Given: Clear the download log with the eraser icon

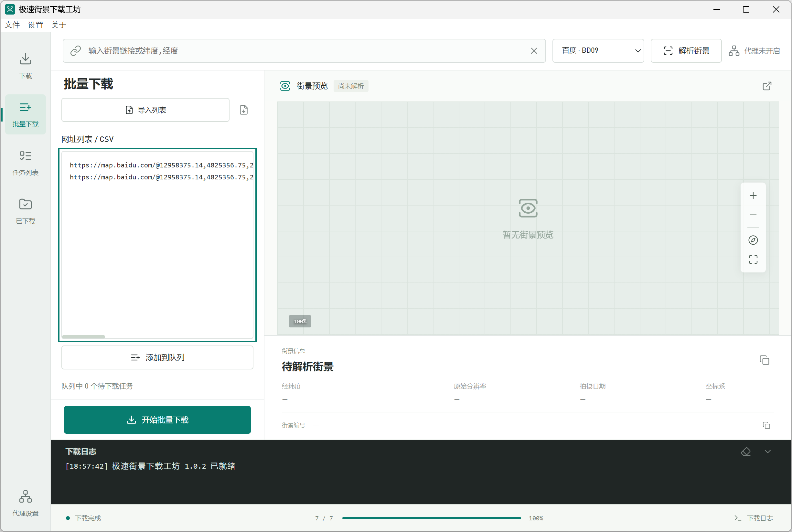Looking at the screenshot, I should click(745, 452).
